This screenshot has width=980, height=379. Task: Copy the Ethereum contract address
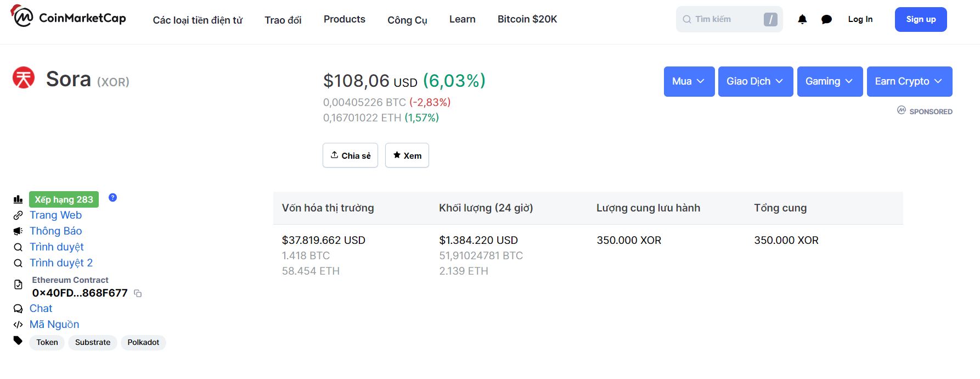coord(138,293)
